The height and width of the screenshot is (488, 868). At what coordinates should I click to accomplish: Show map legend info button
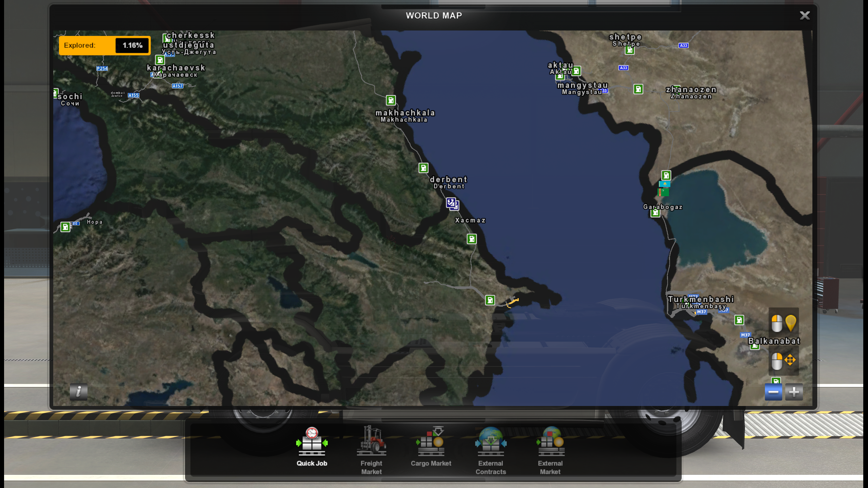[x=78, y=392]
